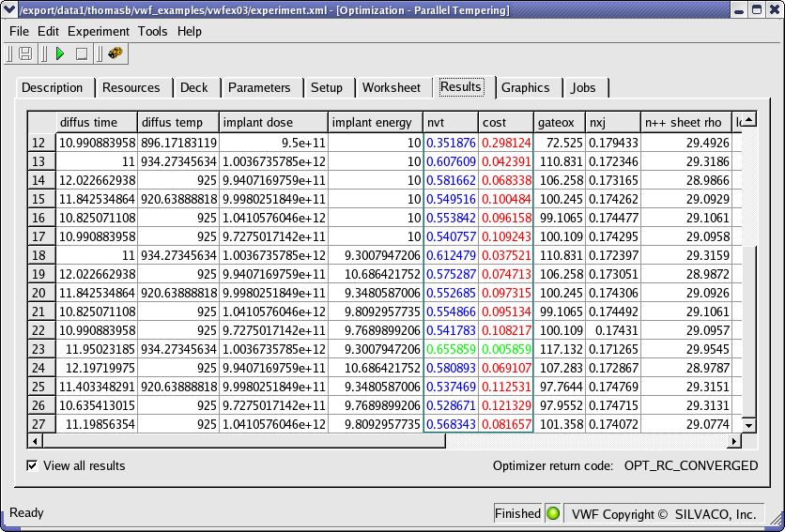Viewport: 785px width, 532px height.
Task: Click sheet rho cell 28.9787
Action: coord(686,368)
